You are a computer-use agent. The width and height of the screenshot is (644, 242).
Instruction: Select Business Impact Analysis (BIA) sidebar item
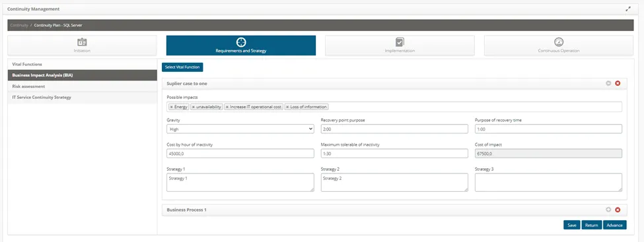(x=82, y=75)
